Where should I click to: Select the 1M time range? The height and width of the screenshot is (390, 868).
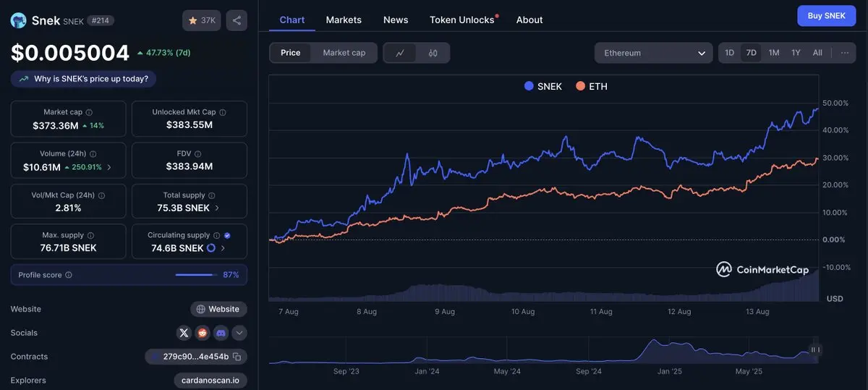pos(774,53)
